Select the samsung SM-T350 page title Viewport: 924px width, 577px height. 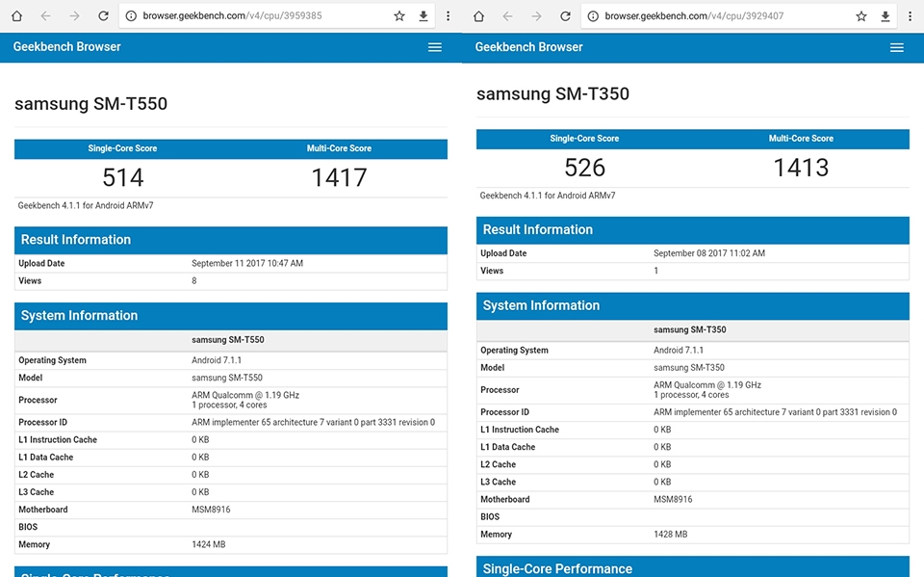552,93
